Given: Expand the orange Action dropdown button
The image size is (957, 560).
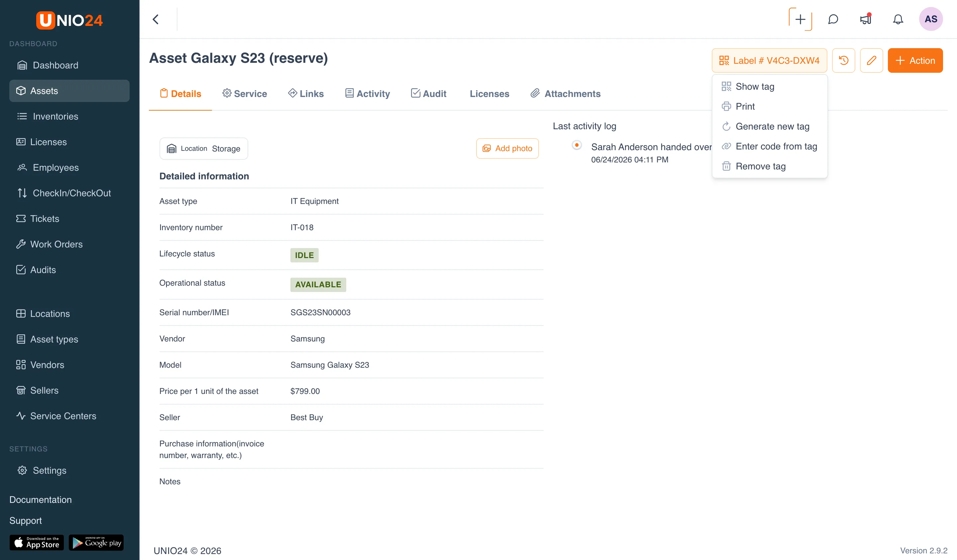Looking at the screenshot, I should pyautogui.click(x=915, y=60).
